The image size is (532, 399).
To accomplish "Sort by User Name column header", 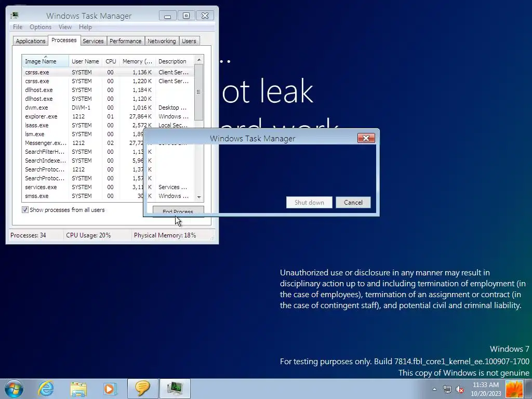I will click(86, 61).
